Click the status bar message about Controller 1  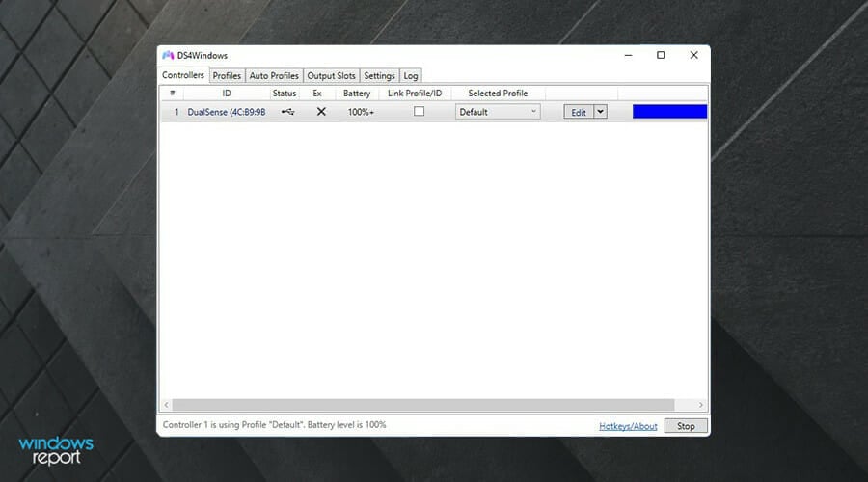pos(275,425)
